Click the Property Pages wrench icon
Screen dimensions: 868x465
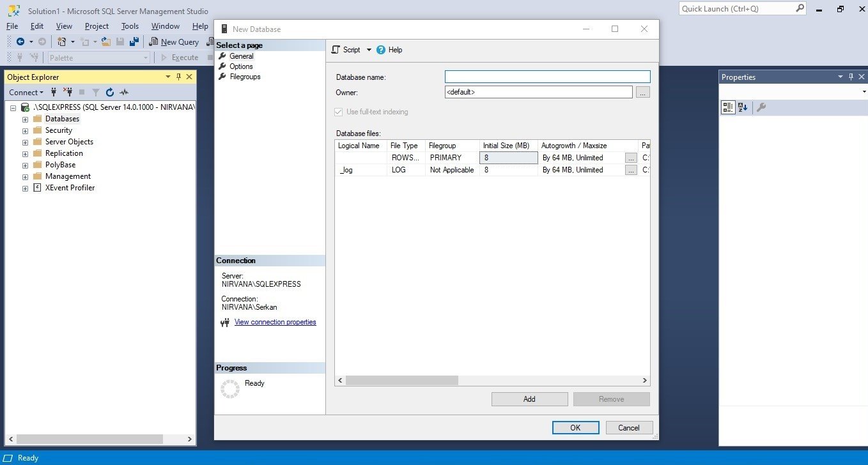tap(761, 107)
